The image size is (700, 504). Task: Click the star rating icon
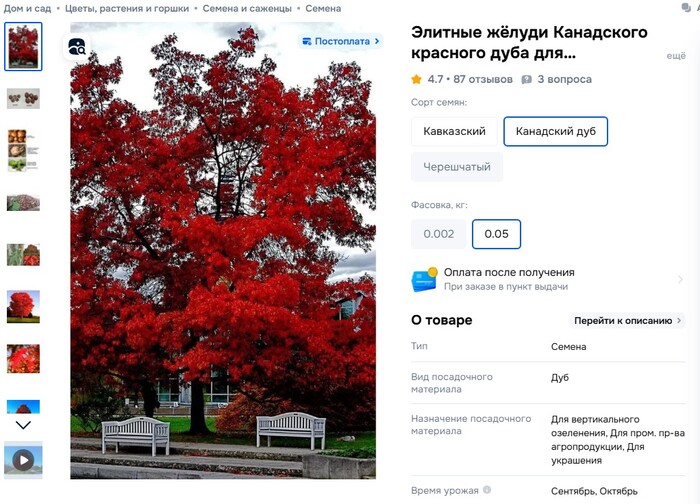pyautogui.click(x=416, y=79)
